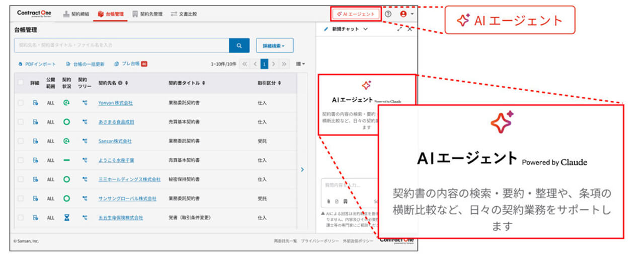Viewport: 644px width, 261px height.
Task: Open details icon for ようこそ水産千葉
Action: click(x=35, y=160)
